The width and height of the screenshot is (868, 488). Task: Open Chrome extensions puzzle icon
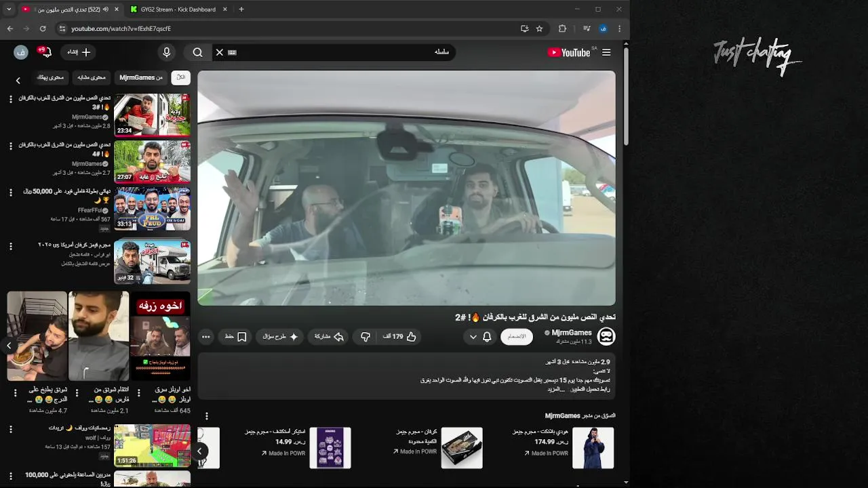[x=562, y=28]
